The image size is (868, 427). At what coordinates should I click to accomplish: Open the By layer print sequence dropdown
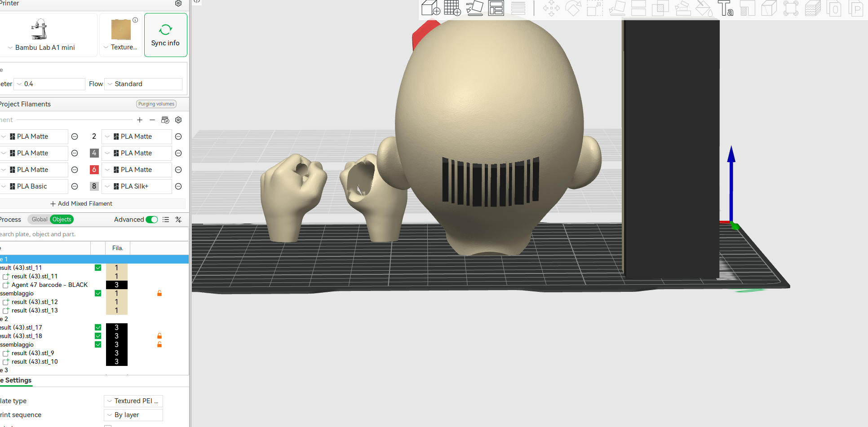pyautogui.click(x=133, y=415)
